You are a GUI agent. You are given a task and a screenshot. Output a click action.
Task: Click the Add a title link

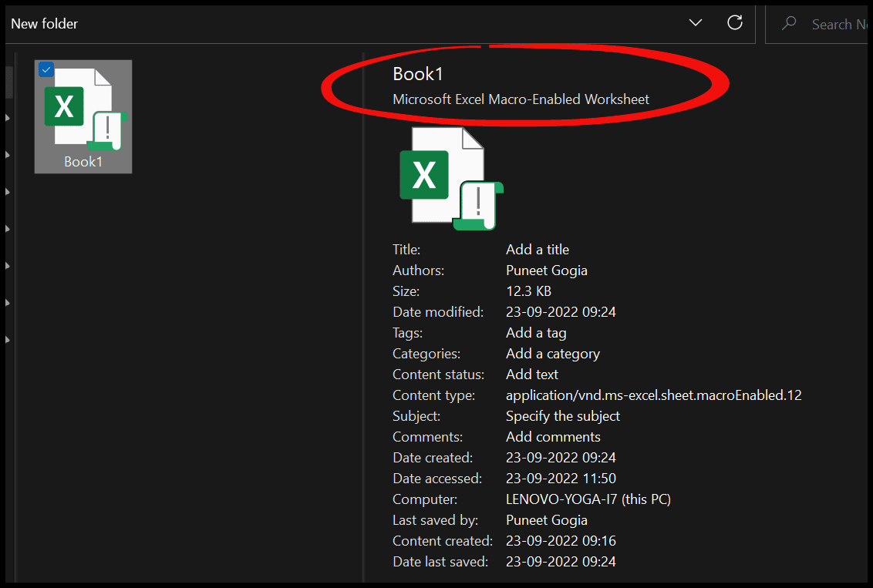coord(538,249)
